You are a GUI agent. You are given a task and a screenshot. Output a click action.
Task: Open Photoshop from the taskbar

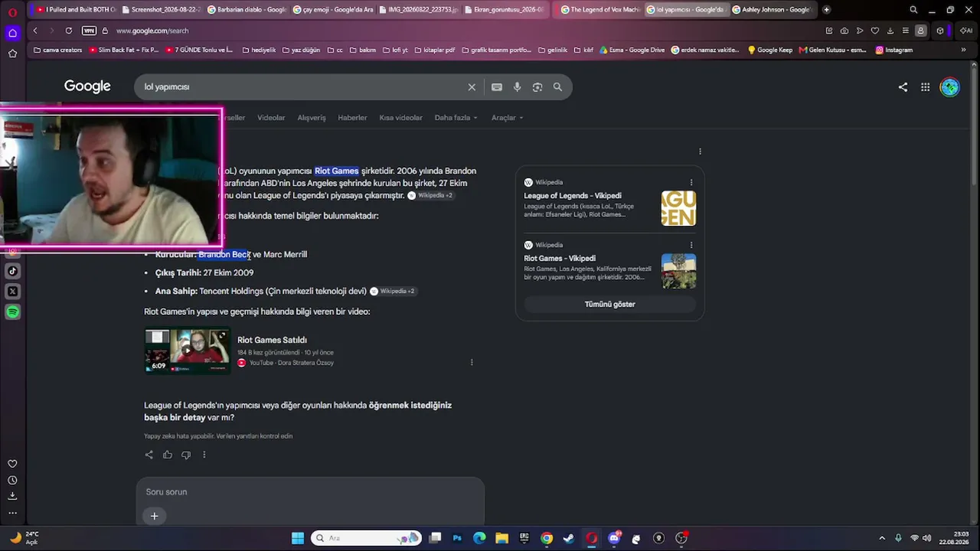[x=457, y=538]
